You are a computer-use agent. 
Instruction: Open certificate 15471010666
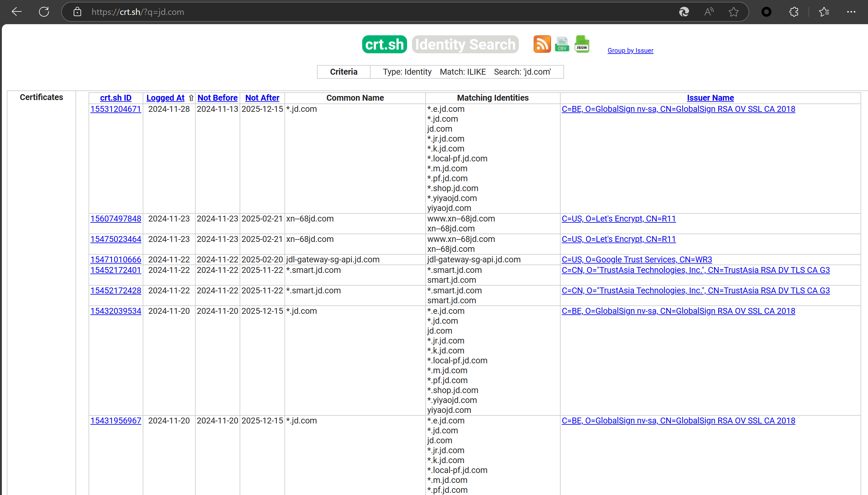pos(115,260)
